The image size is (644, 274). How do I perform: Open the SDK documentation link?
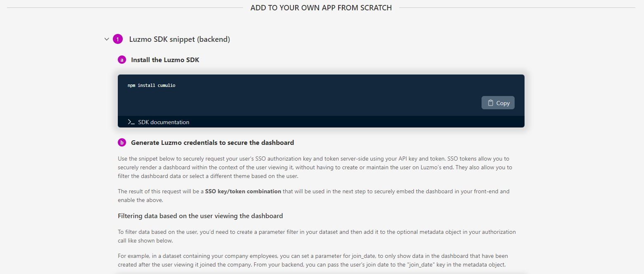[163, 122]
